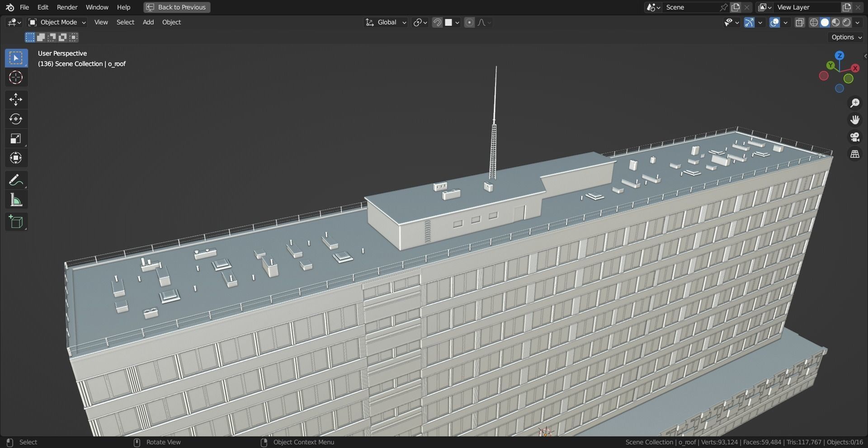Open the Object Mode dropdown
Screen dimensions: 868x448
tap(57, 22)
